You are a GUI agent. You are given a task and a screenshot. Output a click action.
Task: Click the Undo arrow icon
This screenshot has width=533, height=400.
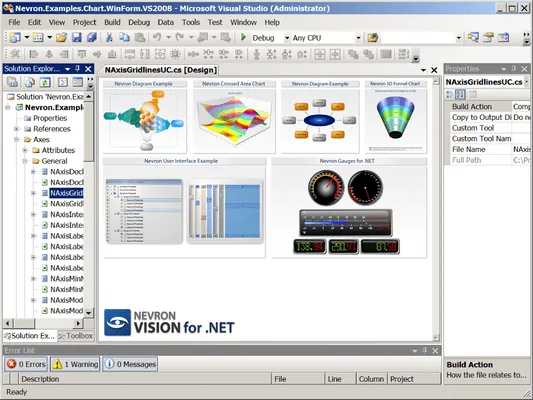pos(157,37)
